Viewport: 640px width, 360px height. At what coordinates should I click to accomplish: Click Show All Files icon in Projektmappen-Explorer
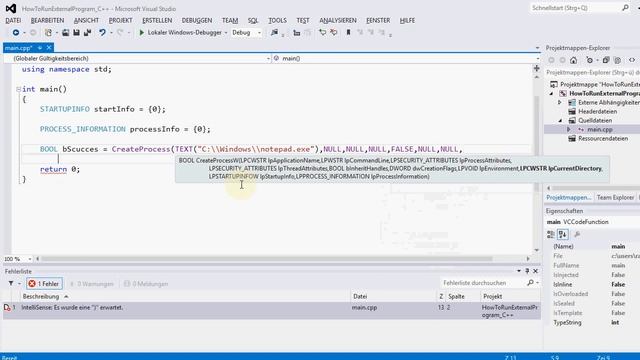point(617,60)
